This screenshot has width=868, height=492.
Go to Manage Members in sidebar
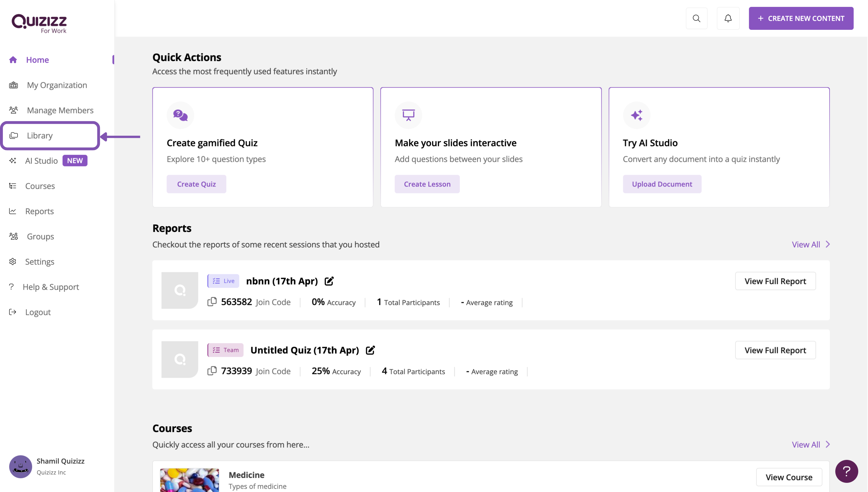pyautogui.click(x=60, y=110)
